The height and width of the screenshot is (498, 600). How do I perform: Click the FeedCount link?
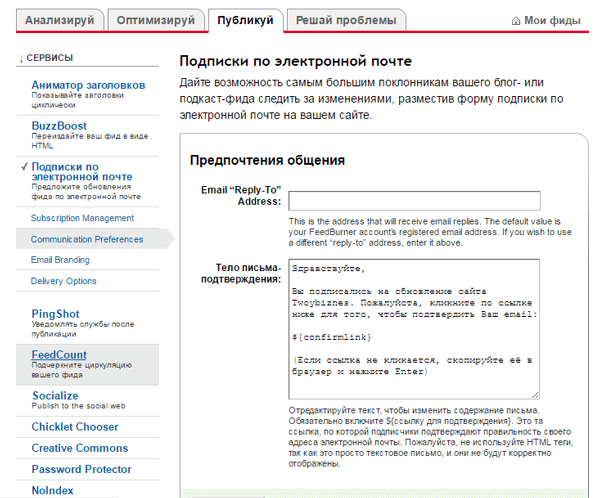pos(59,355)
